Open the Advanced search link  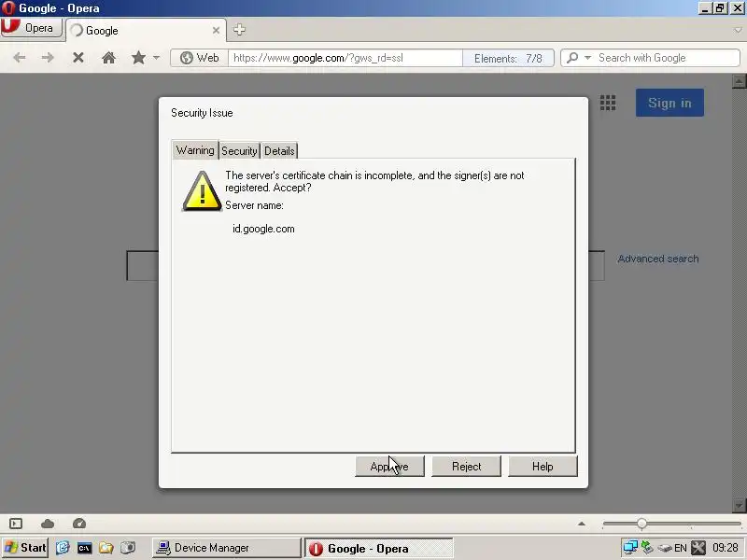tap(658, 259)
